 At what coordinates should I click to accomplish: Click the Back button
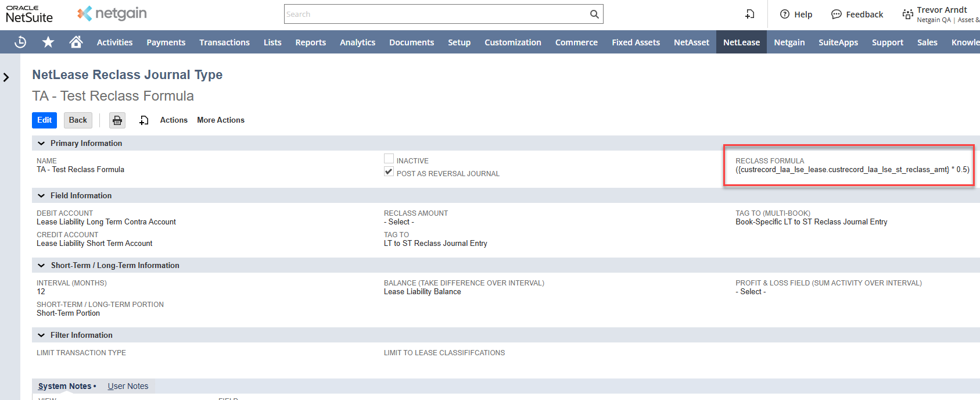click(78, 120)
